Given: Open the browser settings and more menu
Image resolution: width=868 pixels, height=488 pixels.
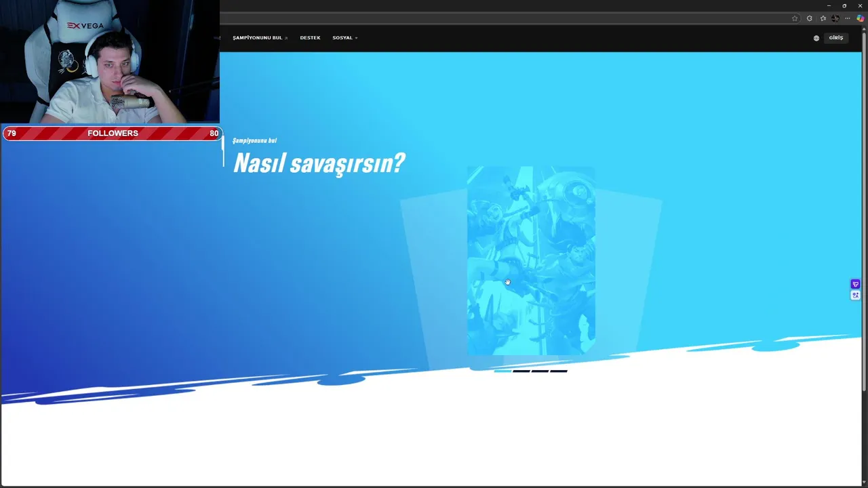Looking at the screenshot, I should pos(848,18).
